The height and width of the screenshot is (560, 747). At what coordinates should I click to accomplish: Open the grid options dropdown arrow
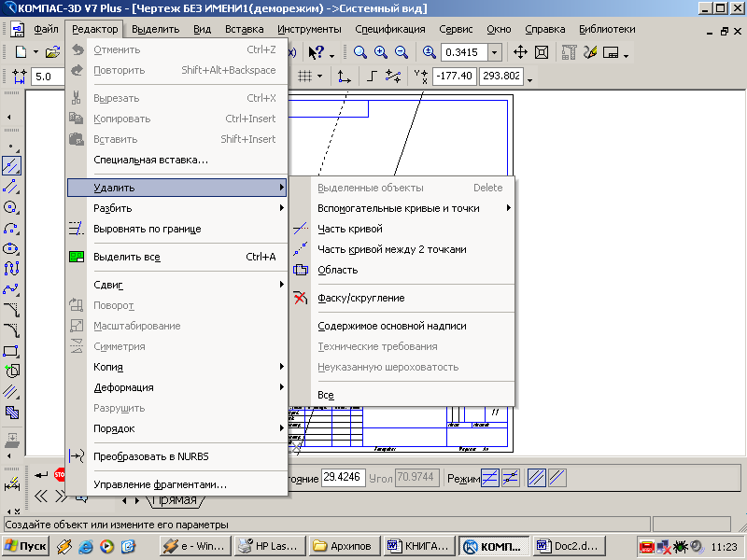[x=320, y=77]
